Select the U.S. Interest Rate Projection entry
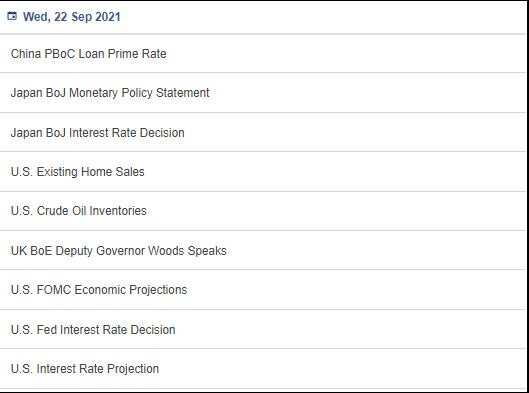Viewport: 529px width, 393px height. point(263,369)
